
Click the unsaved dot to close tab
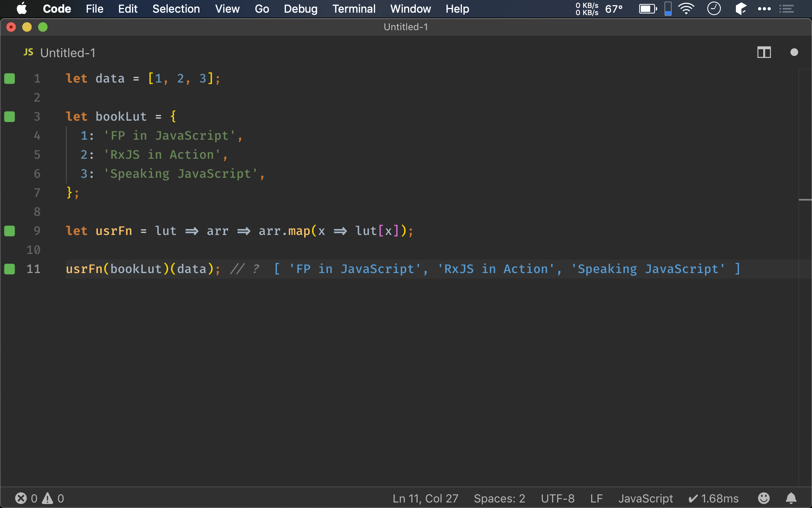[794, 52]
